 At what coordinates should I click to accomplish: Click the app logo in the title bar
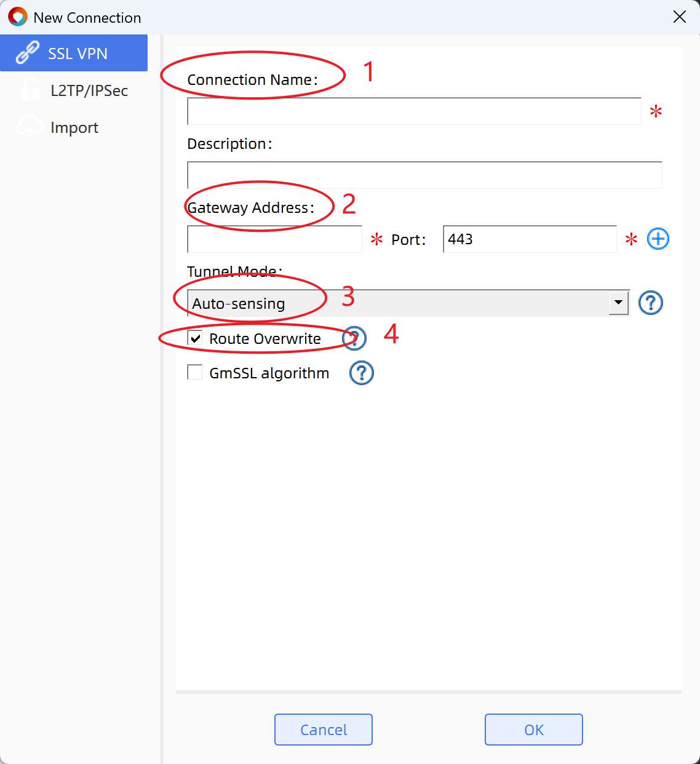18,17
